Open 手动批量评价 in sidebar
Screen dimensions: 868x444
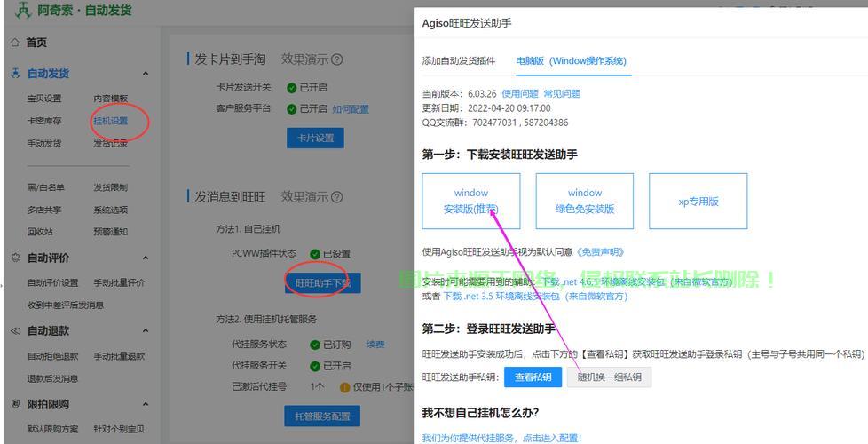[x=119, y=283]
